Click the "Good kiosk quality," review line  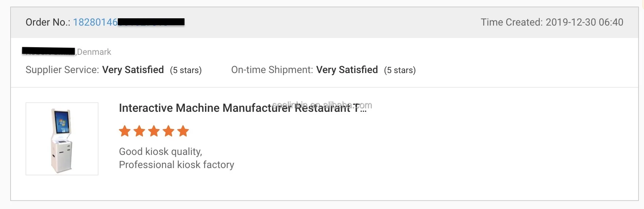pos(160,152)
